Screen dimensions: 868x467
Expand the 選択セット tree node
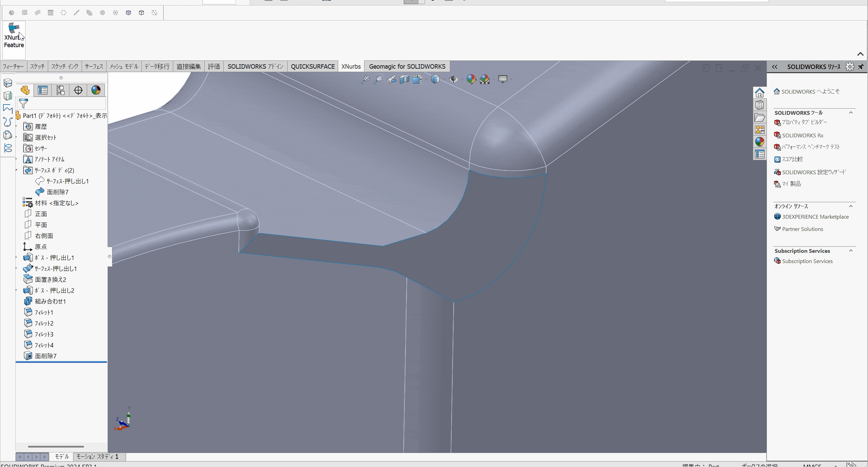pyautogui.click(x=16, y=138)
